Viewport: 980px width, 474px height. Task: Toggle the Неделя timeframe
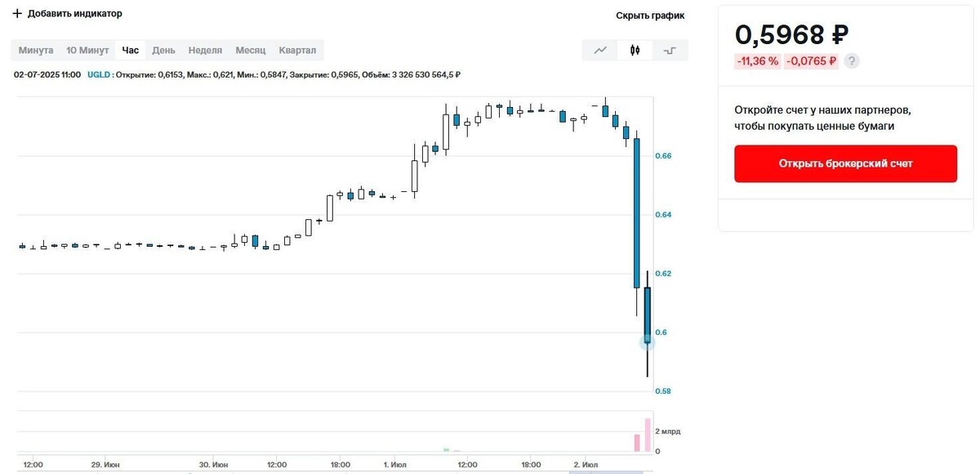[205, 50]
